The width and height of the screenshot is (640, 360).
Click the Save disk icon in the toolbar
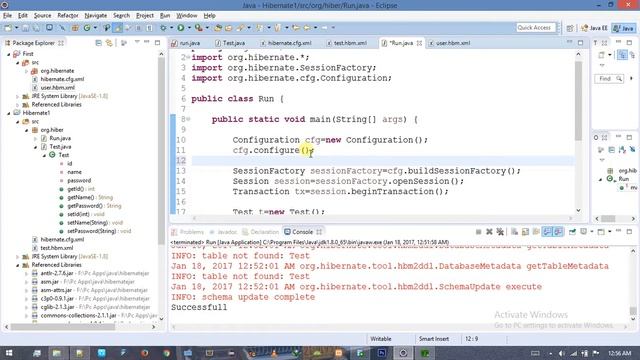[x=26, y=28]
